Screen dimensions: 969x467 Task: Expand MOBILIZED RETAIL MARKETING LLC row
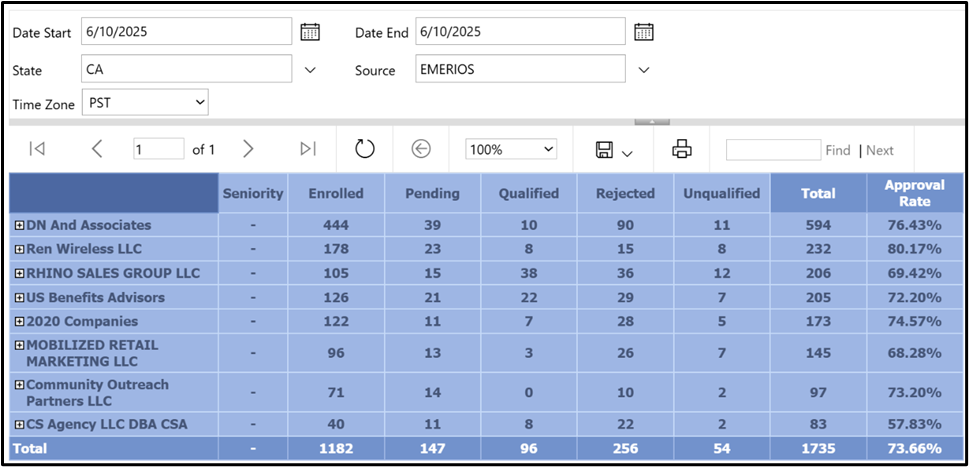19,345
